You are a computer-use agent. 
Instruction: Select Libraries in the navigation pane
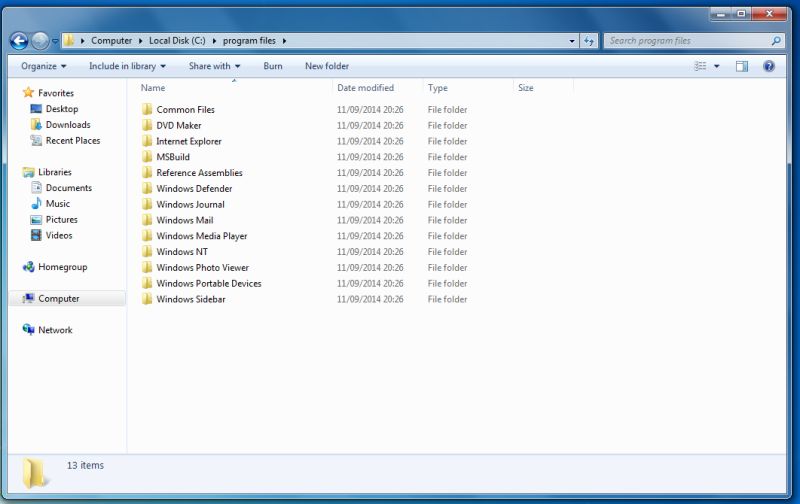click(x=55, y=172)
